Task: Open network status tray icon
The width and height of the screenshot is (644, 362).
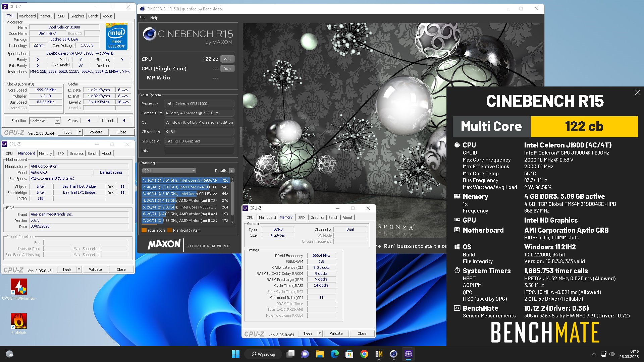Action: pos(603,354)
